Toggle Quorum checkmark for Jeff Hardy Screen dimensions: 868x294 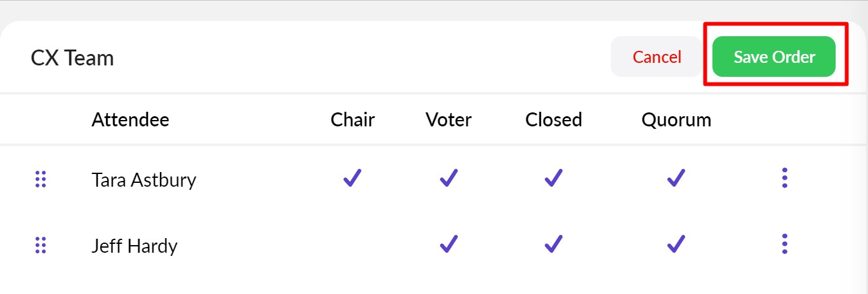click(x=676, y=244)
